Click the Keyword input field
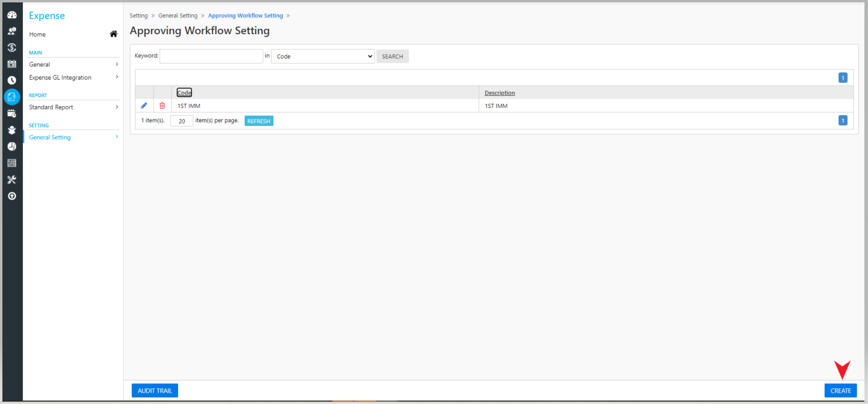Image resolution: width=868 pixels, height=404 pixels. (x=211, y=56)
